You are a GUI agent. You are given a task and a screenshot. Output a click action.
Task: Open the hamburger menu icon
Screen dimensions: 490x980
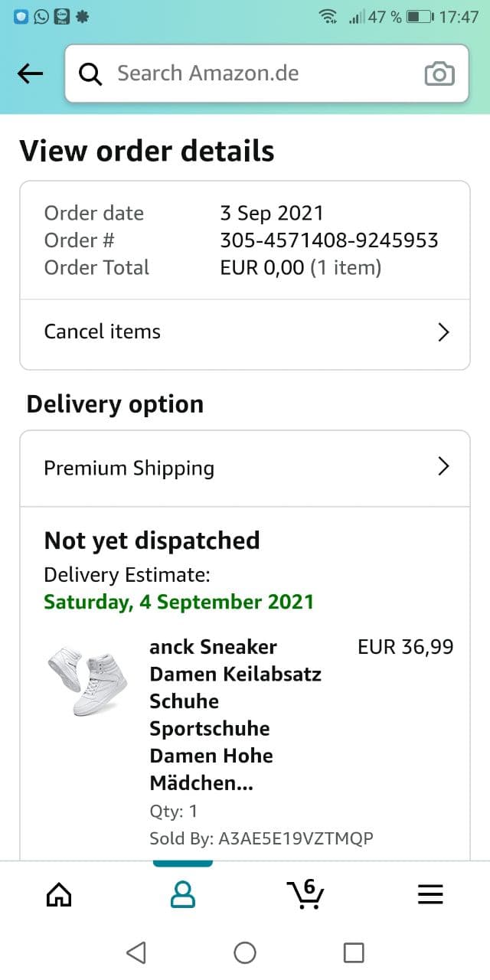point(430,894)
